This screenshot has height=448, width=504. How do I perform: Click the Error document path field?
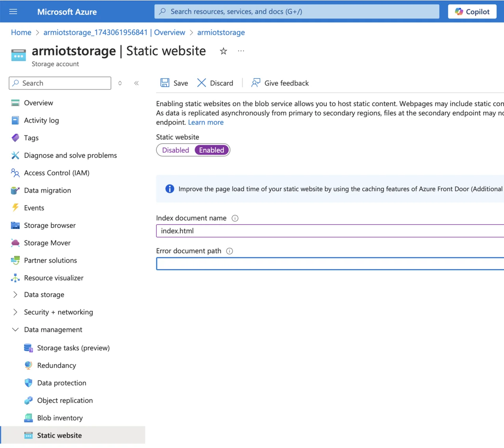(330, 264)
